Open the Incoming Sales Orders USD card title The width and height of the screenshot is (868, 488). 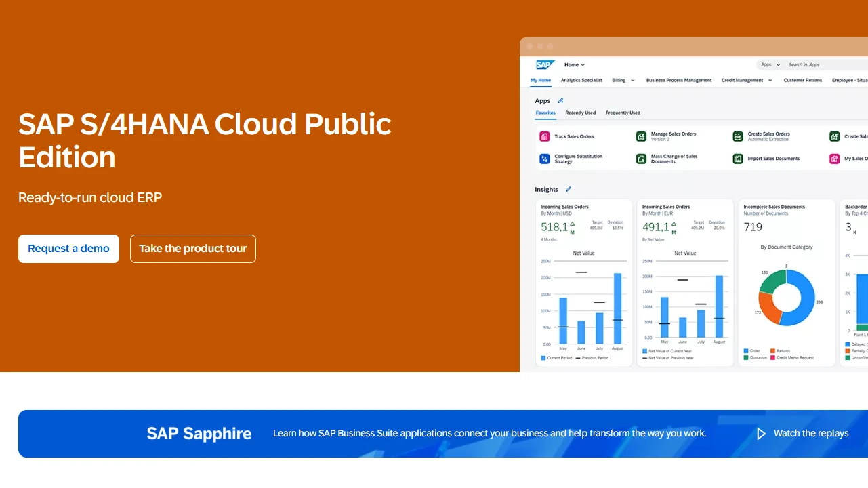tap(564, 207)
